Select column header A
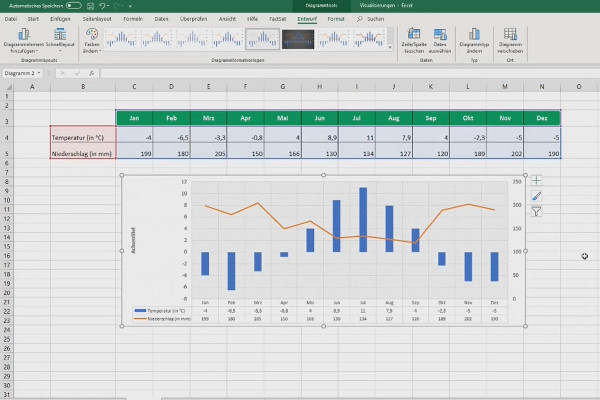This screenshot has width=600, height=400. tap(32, 87)
